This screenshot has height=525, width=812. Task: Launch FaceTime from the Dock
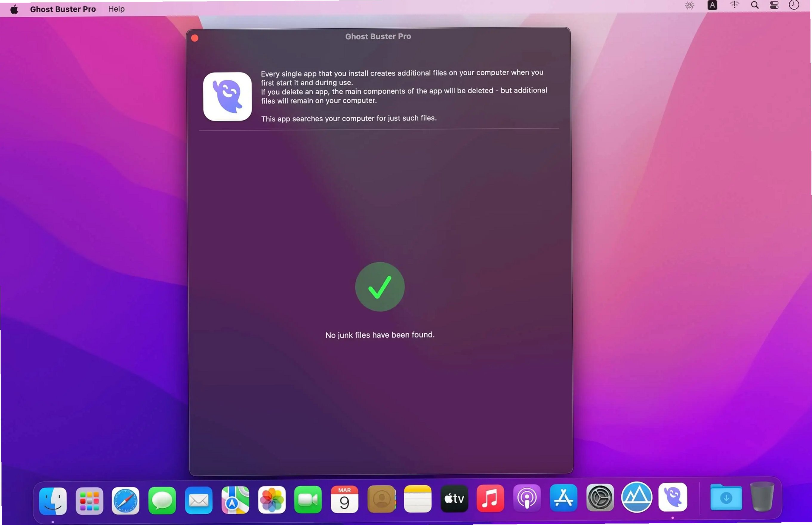tap(308, 499)
